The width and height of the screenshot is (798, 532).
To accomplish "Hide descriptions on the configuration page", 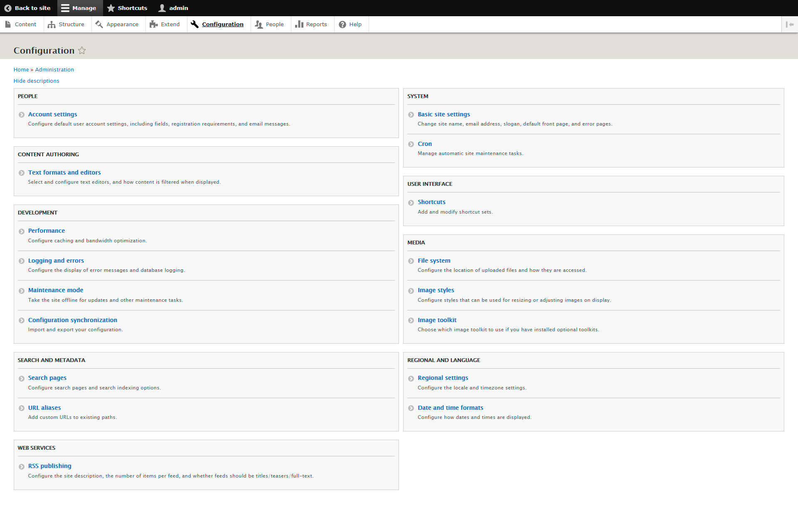I will pyautogui.click(x=36, y=81).
